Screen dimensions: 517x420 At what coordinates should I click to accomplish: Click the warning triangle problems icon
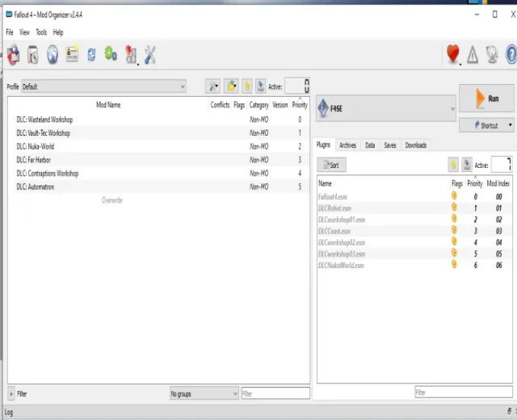[473, 55]
